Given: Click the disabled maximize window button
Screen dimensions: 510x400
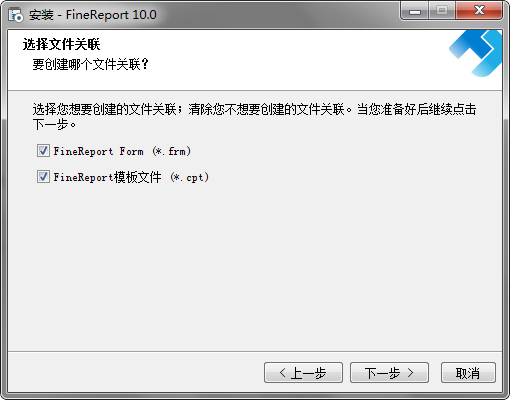Looking at the screenshot, I should (x=442, y=11).
